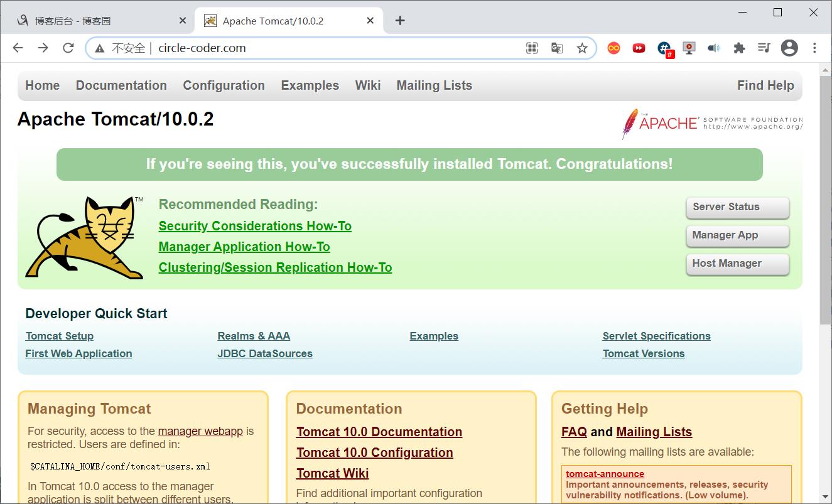Open Examples link under Developer Quick Start

[434, 336]
